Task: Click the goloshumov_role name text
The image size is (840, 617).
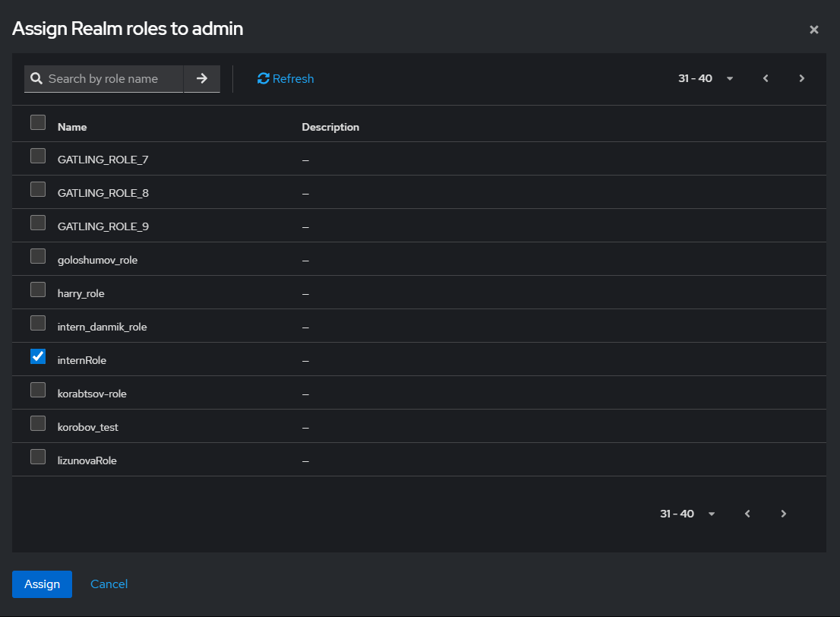Action: point(97,260)
